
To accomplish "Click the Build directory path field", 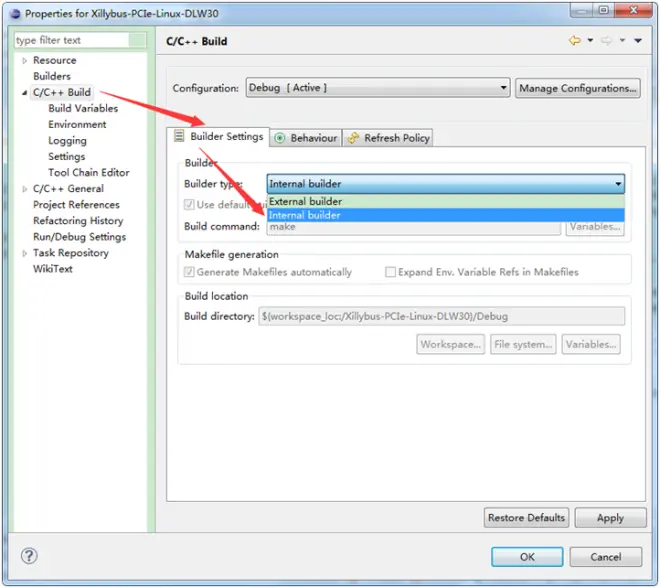I will point(442,316).
